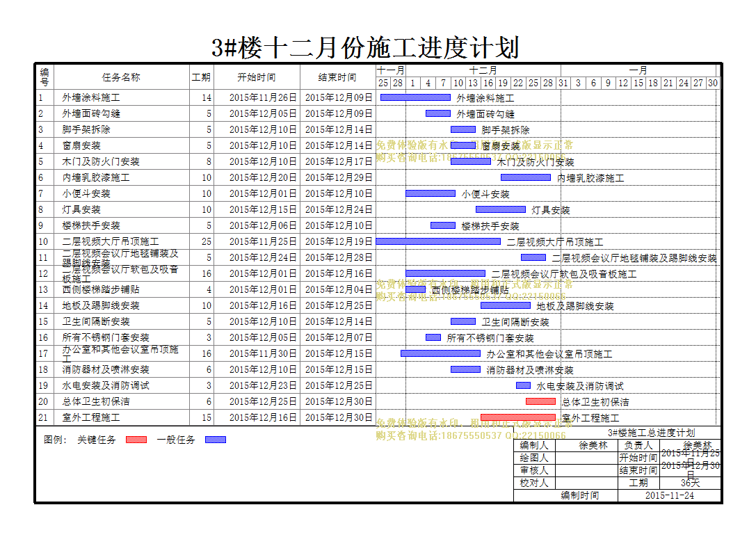
Task: Select the long Gantt bar for 二层视频大厅吊顶施工
Action: coord(438,241)
